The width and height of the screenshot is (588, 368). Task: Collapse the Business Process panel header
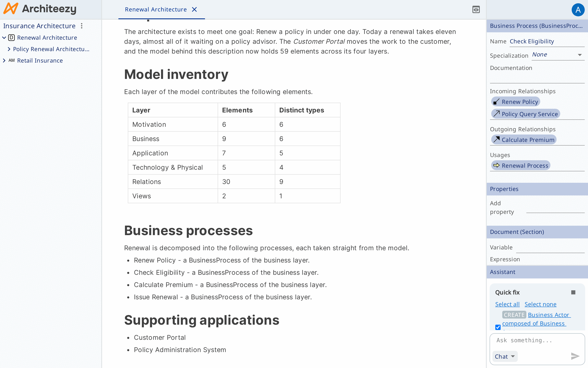[537, 26]
